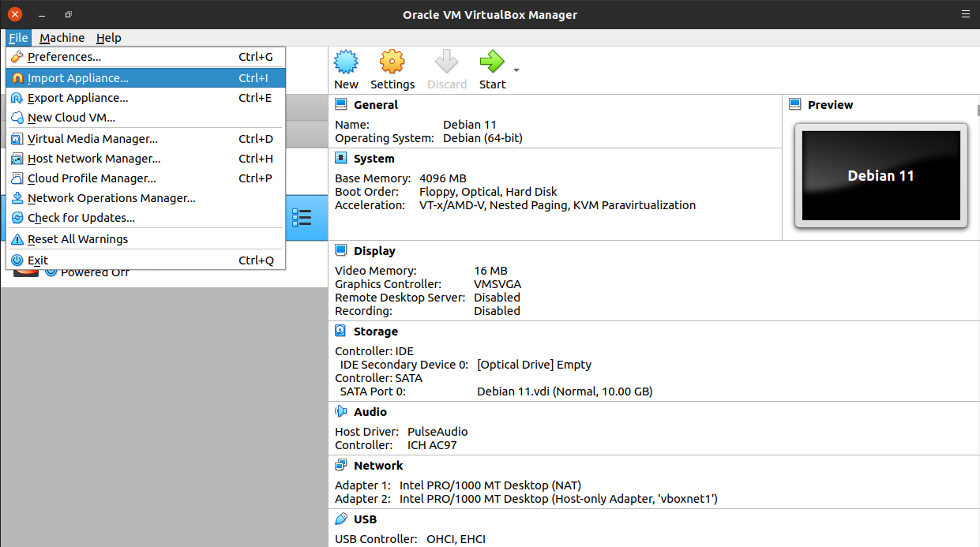Screen dimensions: 980x547
Task: Choose Export Appliance menu entry
Action: pyautogui.click(x=77, y=98)
